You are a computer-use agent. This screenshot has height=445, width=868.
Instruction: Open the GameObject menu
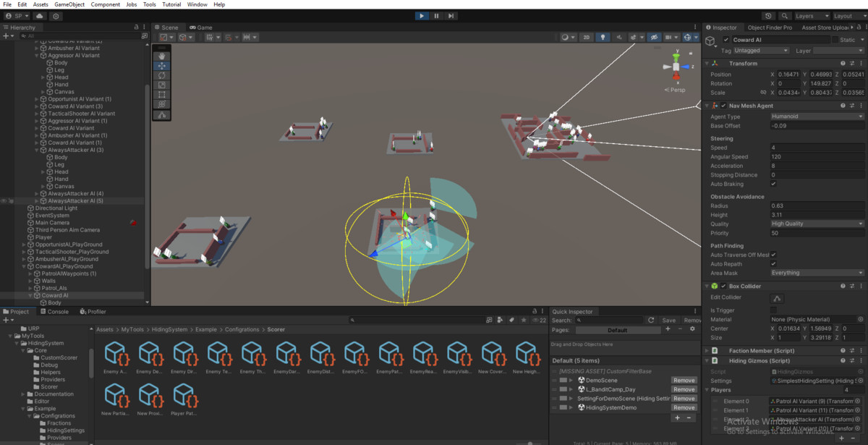coord(69,4)
